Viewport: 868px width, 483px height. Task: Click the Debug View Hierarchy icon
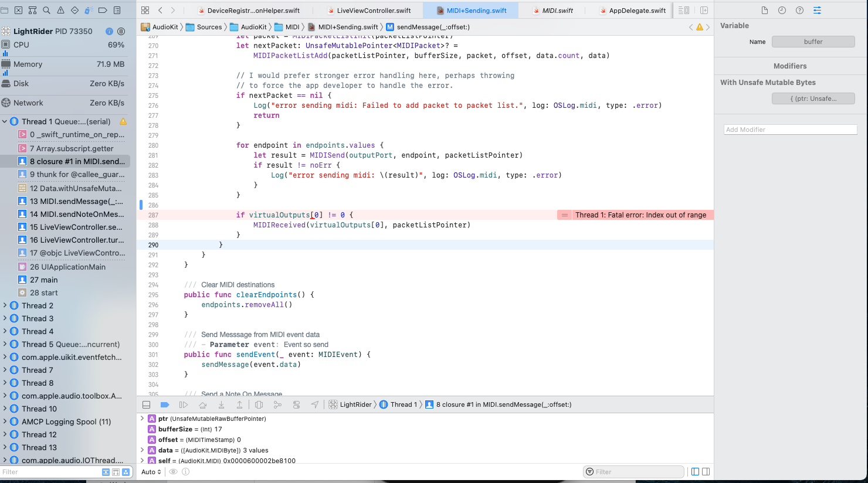pos(258,404)
